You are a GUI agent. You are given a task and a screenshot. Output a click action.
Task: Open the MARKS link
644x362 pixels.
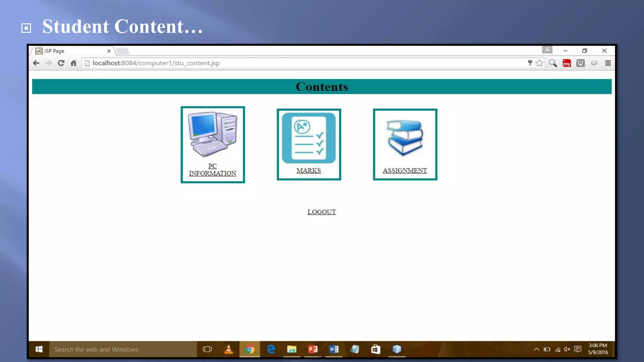coord(309,171)
